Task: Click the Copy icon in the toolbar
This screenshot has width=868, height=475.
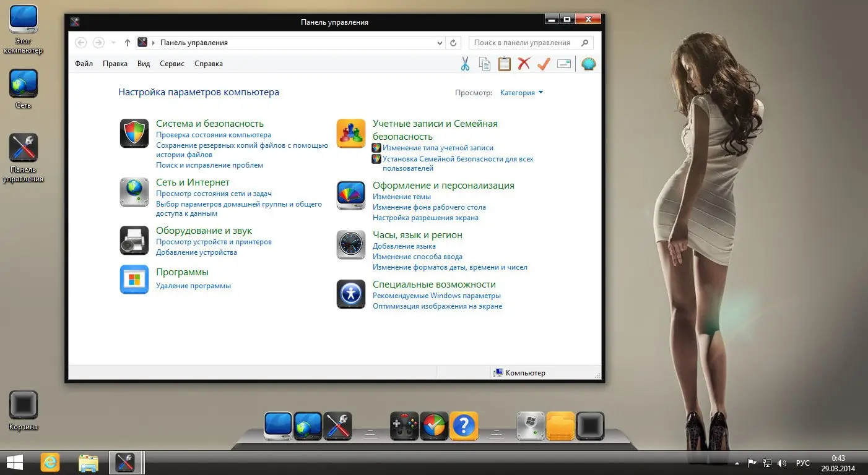Action: [x=484, y=64]
